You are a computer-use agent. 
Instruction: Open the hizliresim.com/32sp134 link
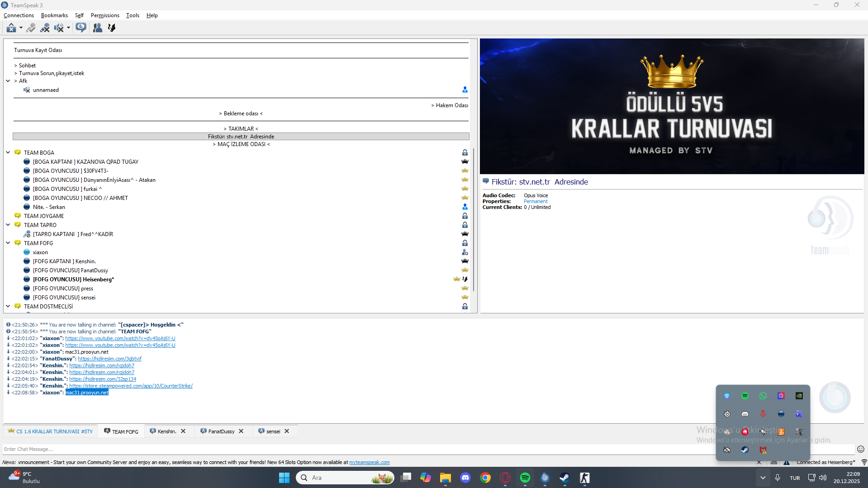pos(103,379)
